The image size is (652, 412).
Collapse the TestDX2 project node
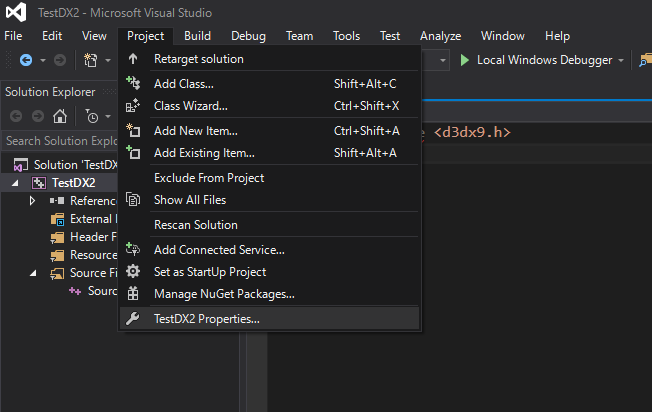[15, 183]
